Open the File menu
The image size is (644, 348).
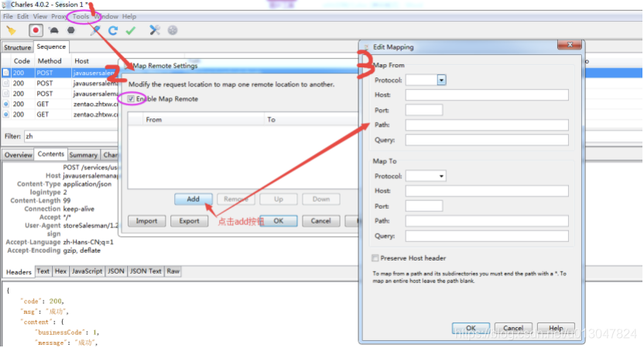(x=8, y=16)
